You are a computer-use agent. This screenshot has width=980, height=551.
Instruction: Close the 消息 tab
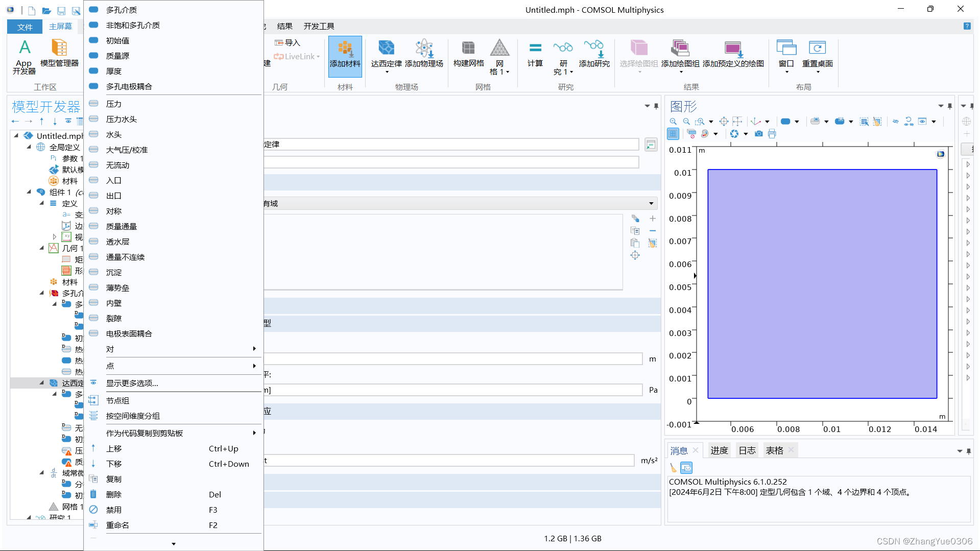tap(696, 450)
